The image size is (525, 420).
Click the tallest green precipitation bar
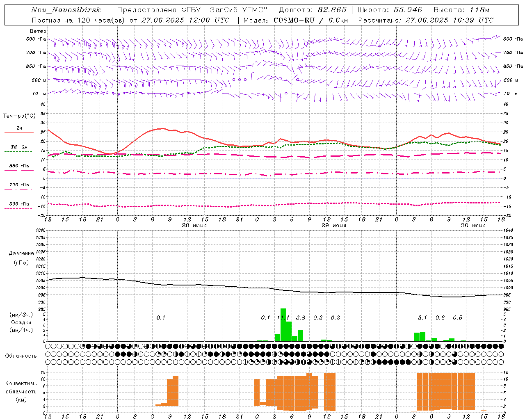[283, 325]
